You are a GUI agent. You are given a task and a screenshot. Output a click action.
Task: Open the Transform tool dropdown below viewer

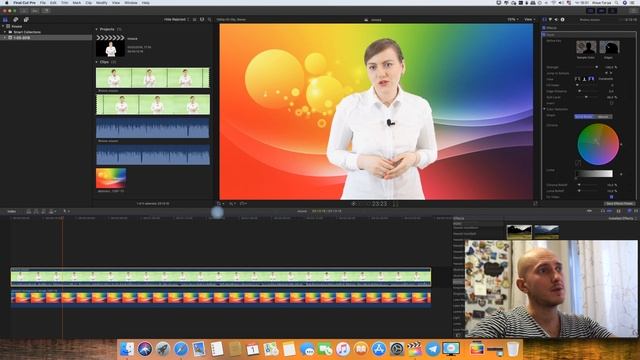click(220, 203)
